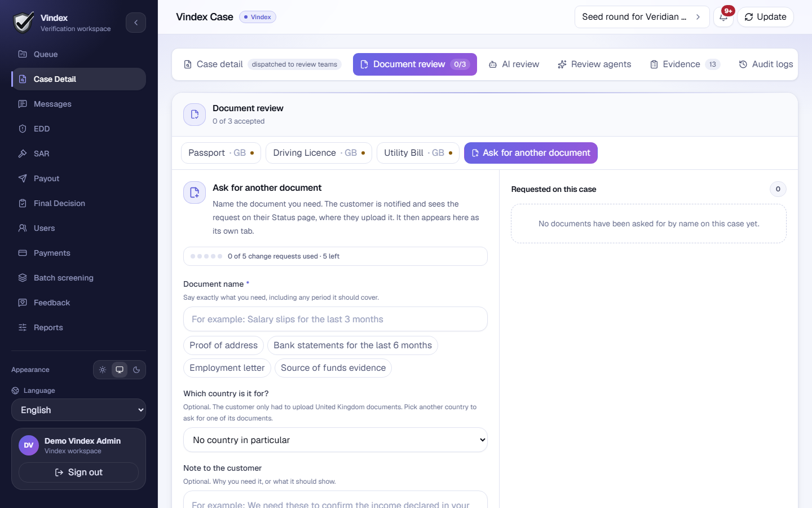Open the Batch screening layers icon
The height and width of the screenshot is (508, 812).
23,278
